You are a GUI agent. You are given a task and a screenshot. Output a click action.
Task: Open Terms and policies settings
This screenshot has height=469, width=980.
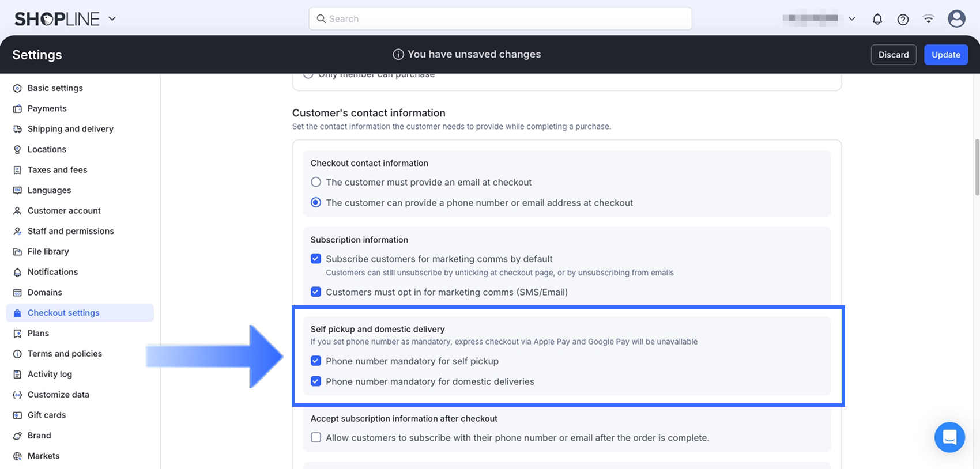[65, 354]
